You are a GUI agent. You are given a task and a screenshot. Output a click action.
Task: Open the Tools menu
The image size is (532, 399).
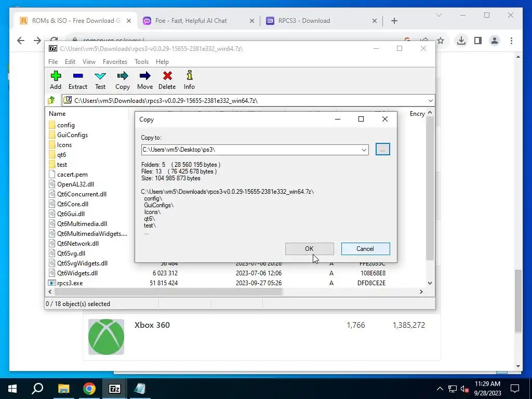(x=141, y=61)
